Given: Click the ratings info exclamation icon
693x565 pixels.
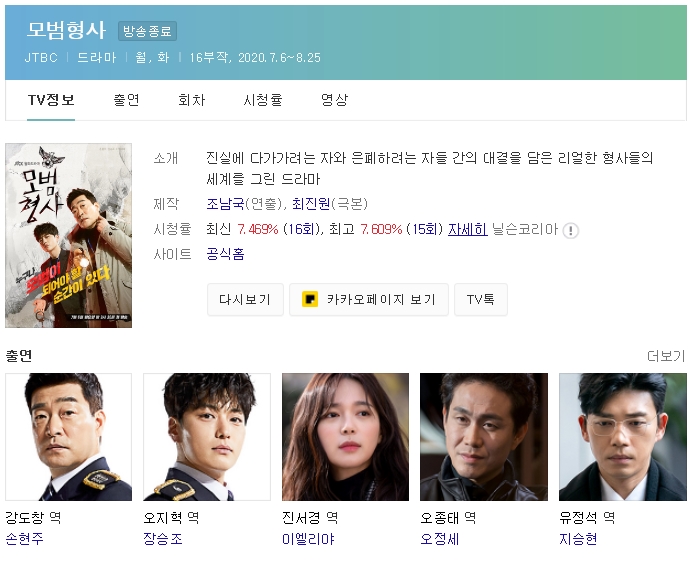Looking at the screenshot, I should [x=571, y=230].
